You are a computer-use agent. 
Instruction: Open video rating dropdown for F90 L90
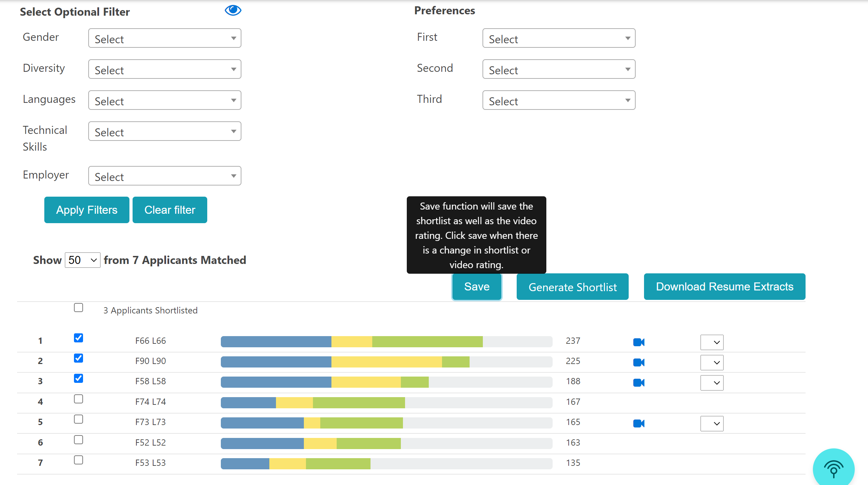[x=712, y=362]
